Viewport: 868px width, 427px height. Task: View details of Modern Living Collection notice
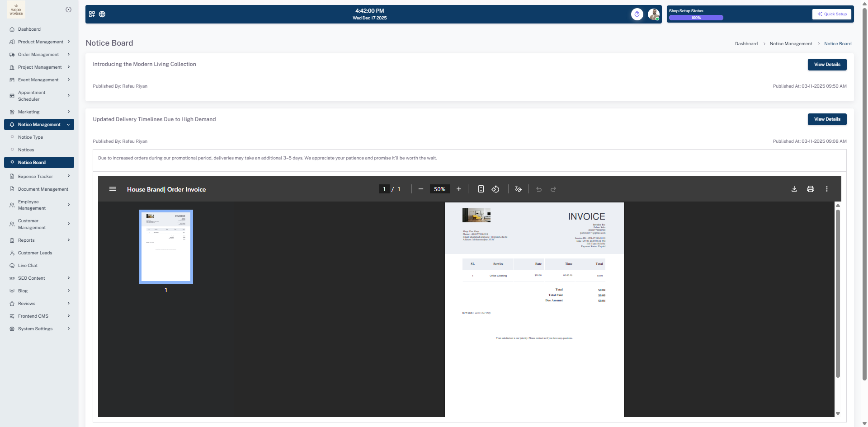coord(827,64)
